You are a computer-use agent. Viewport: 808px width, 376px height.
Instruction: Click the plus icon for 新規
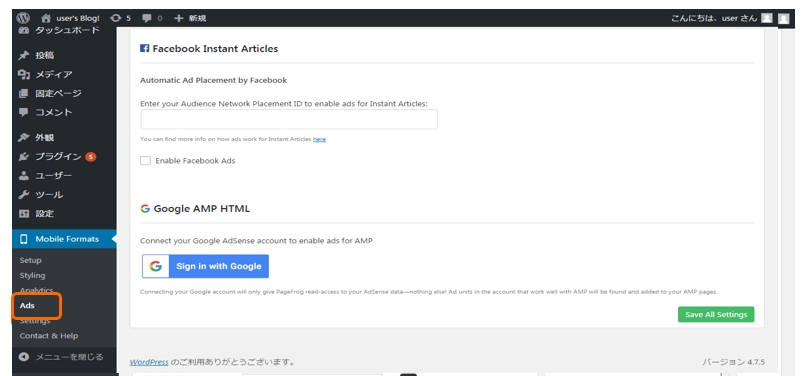coord(178,18)
